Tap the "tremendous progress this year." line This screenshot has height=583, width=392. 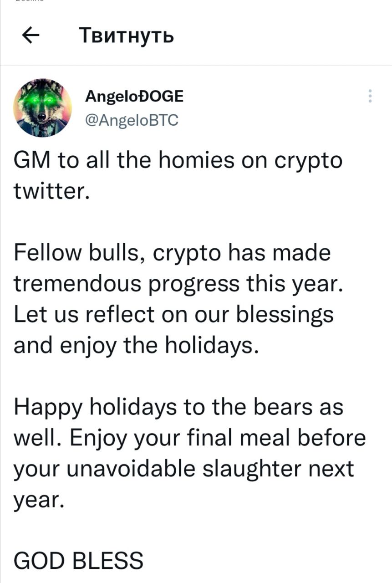tap(178, 284)
